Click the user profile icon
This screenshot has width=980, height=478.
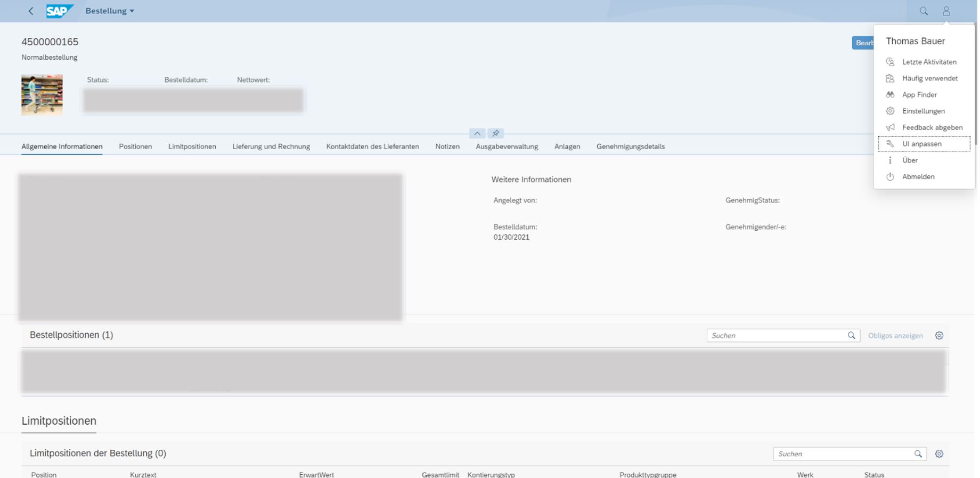[x=946, y=11]
